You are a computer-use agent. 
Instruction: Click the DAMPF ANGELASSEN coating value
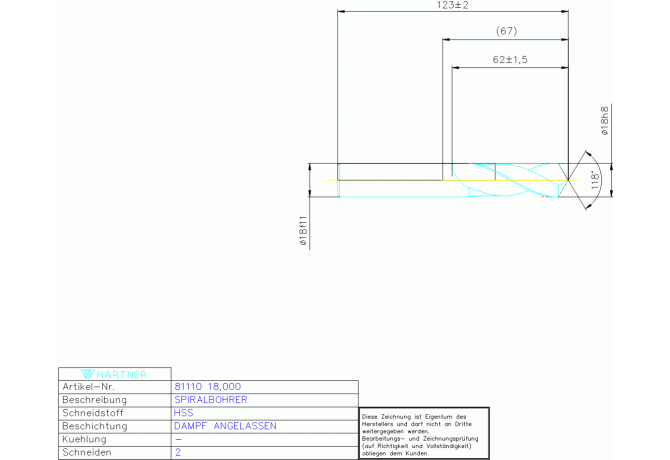coord(225,426)
